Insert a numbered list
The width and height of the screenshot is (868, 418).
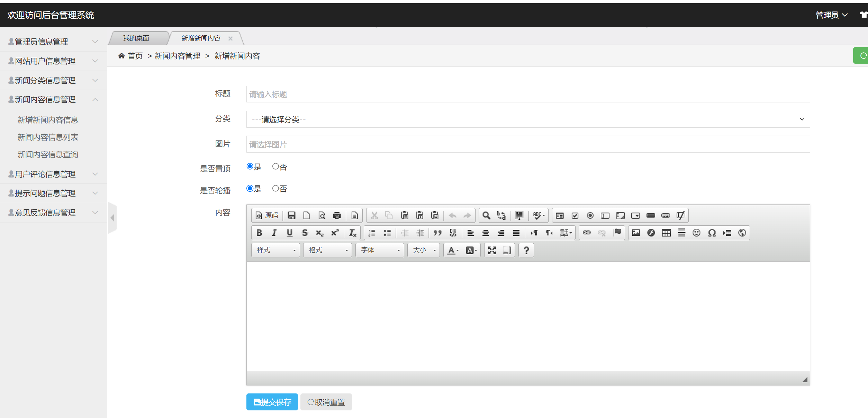[372, 233]
